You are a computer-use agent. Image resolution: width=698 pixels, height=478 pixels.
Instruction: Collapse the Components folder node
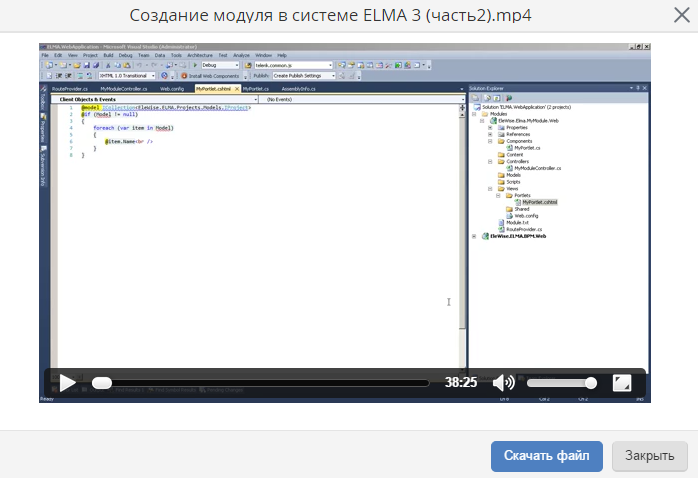[x=490, y=141]
